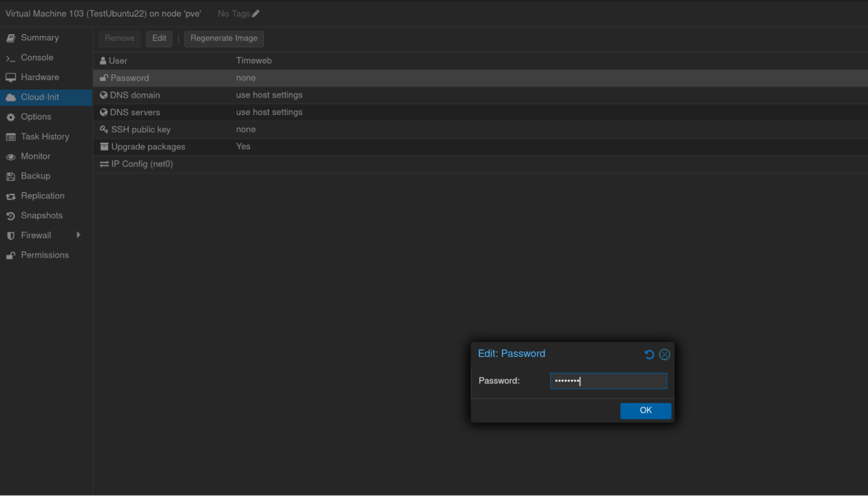Click the Cloud-Init cloud icon
Image resolution: width=868 pixels, height=496 pixels.
11,97
